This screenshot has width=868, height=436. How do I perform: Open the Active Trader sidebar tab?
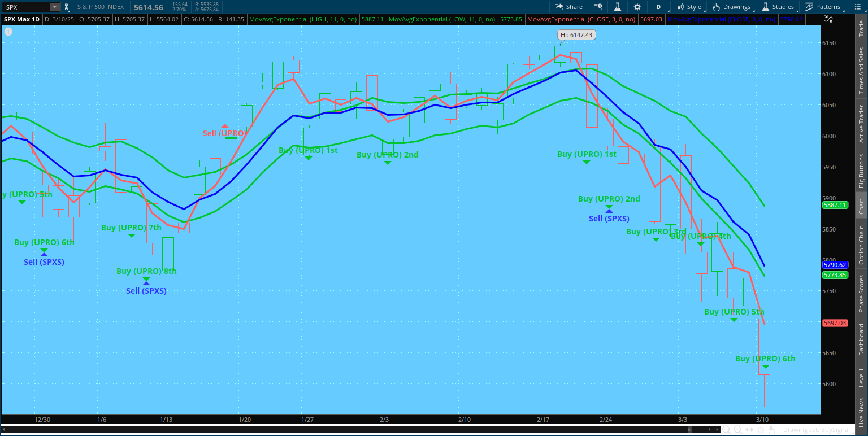point(861,123)
